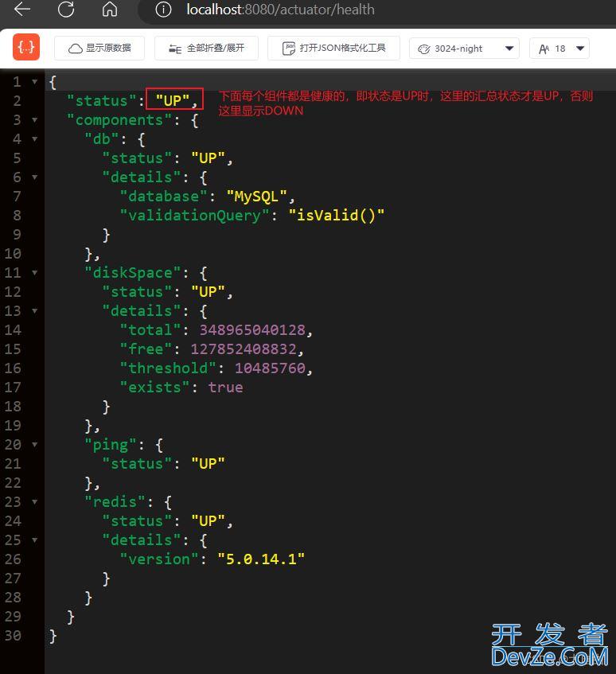Collapse components node on line 3
The height and width of the screenshot is (674, 616).
(x=34, y=120)
